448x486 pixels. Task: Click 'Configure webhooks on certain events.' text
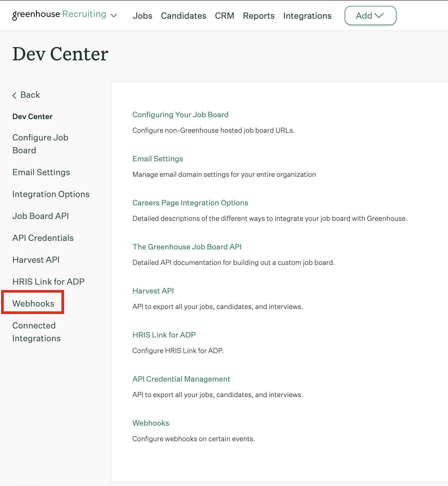tap(194, 439)
